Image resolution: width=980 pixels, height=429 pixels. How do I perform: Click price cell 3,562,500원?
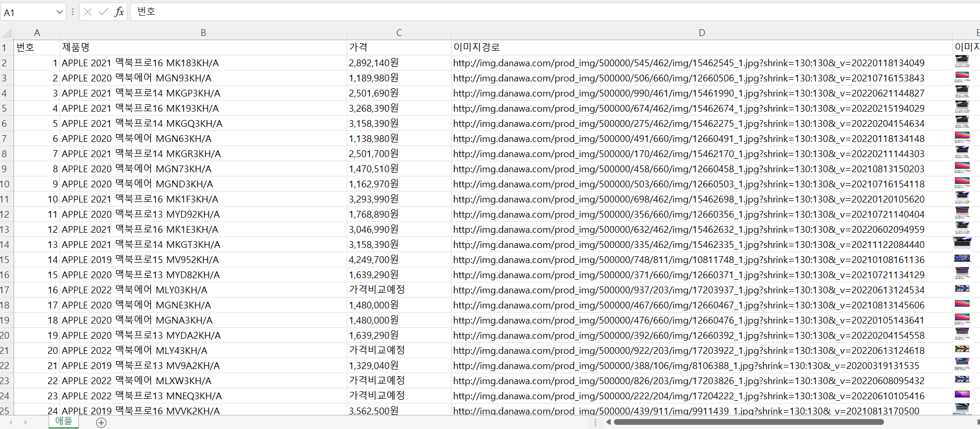click(399, 410)
